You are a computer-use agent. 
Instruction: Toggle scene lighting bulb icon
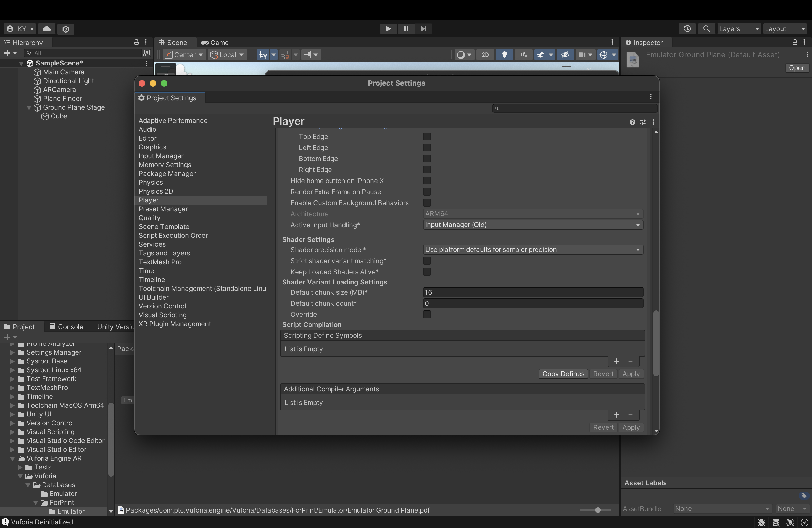pos(504,55)
